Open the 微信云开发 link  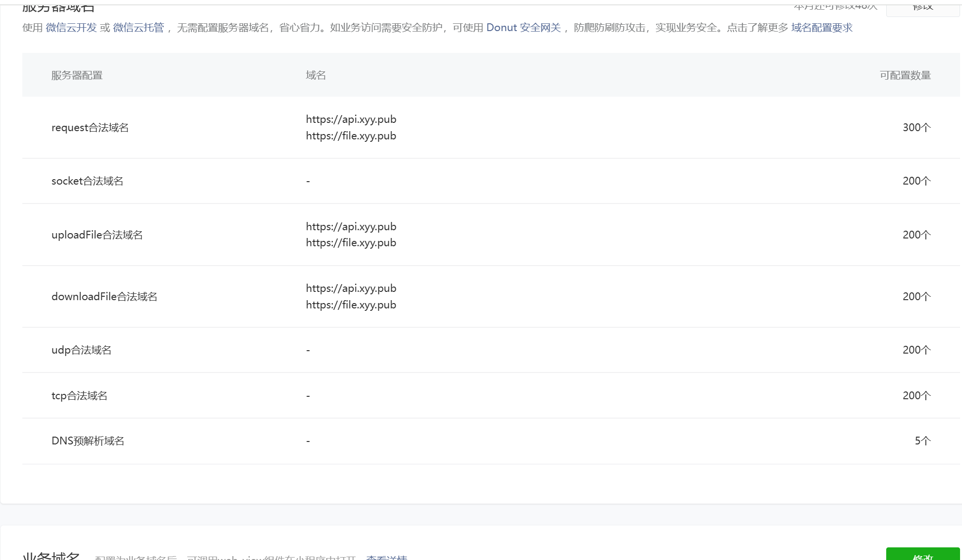tap(71, 28)
